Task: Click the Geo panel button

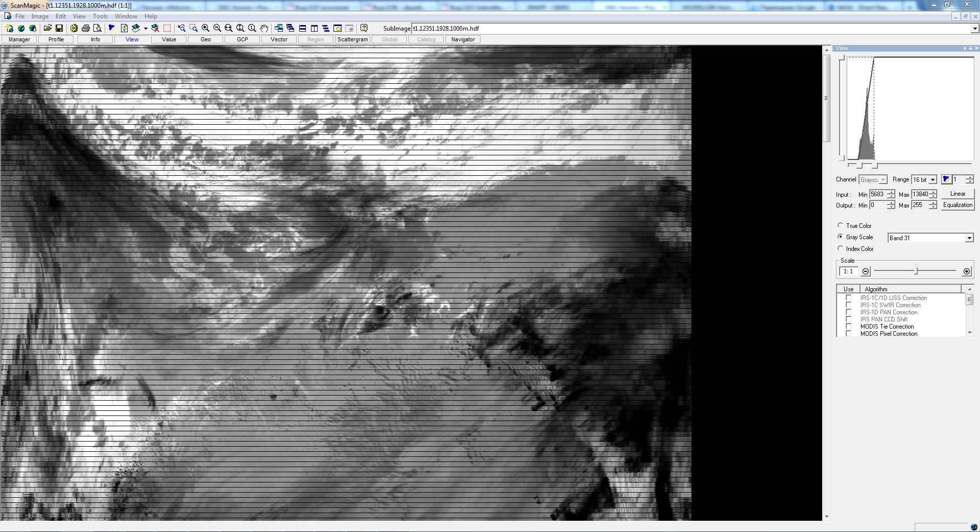Action: click(206, 39)
